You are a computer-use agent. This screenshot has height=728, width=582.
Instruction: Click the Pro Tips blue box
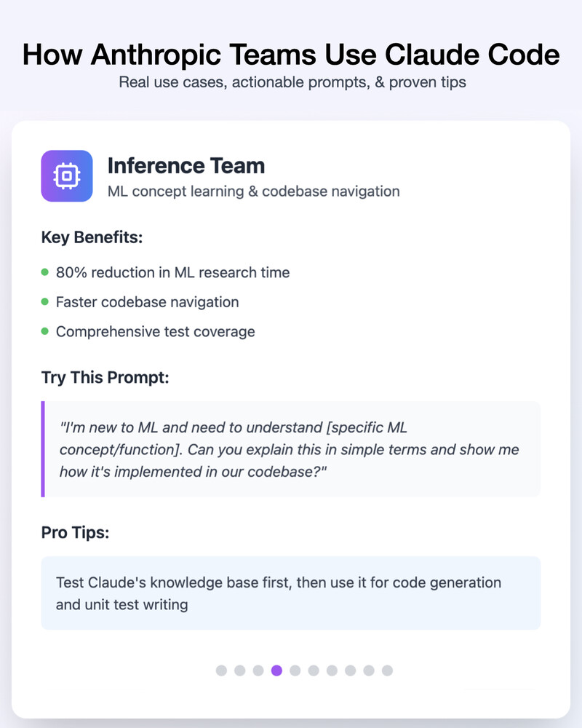[x=291, y=593]
